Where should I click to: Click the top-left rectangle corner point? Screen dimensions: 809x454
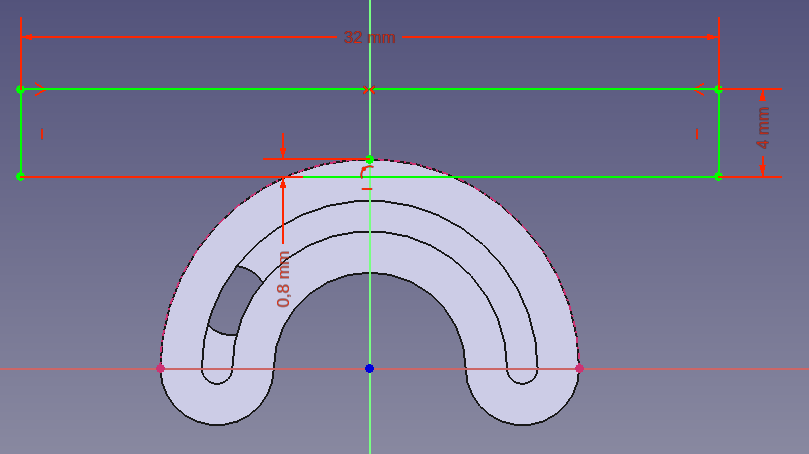click(x=21, y=89)
